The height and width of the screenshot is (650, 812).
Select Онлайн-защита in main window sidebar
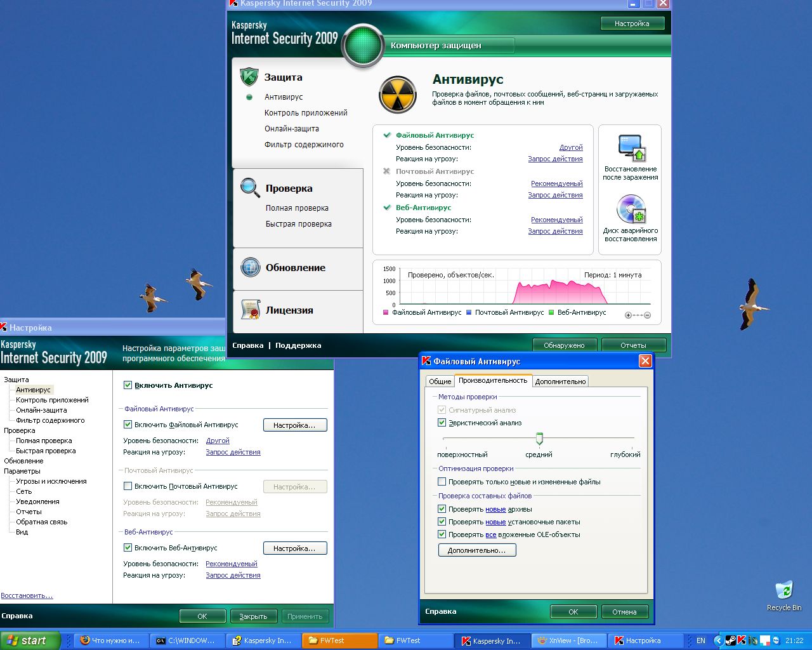point(292,129)
